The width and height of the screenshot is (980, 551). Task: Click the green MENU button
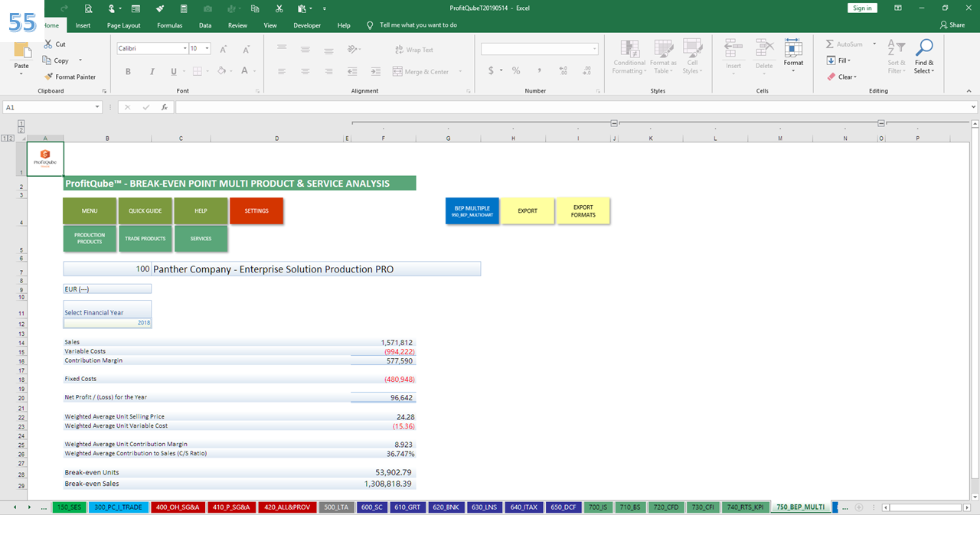click(x=90, y=210)
